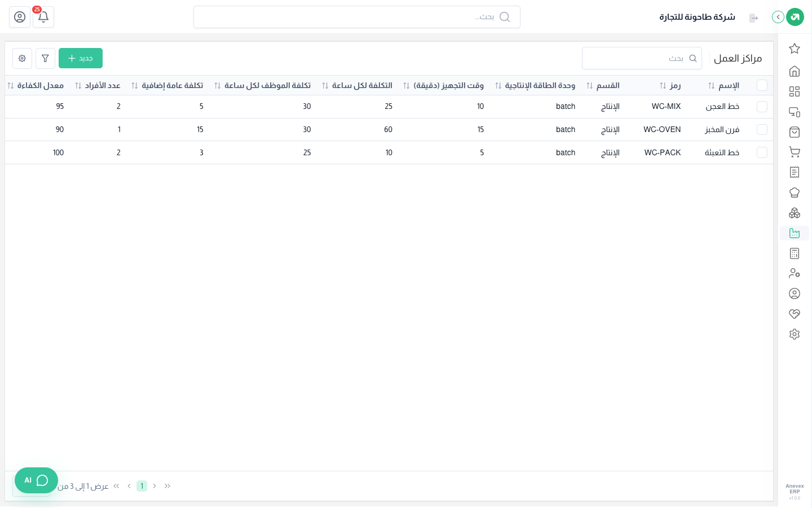Click the WC-OVEN code cell

662,130
